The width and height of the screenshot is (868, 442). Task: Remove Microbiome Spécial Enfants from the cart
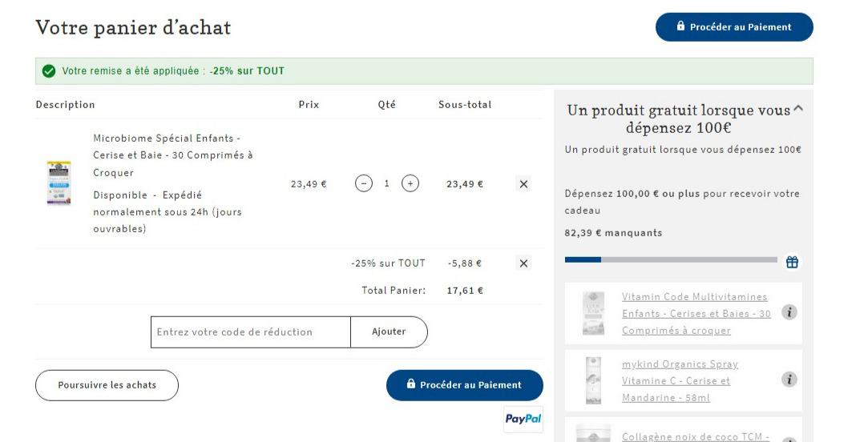click(x=523, y=183)
